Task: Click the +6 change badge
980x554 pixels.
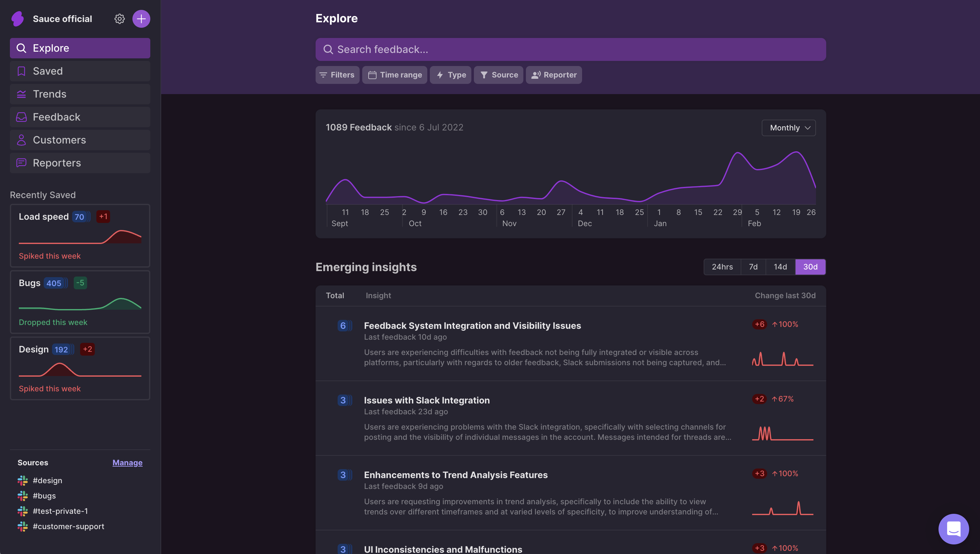Action: click(759, 324)
